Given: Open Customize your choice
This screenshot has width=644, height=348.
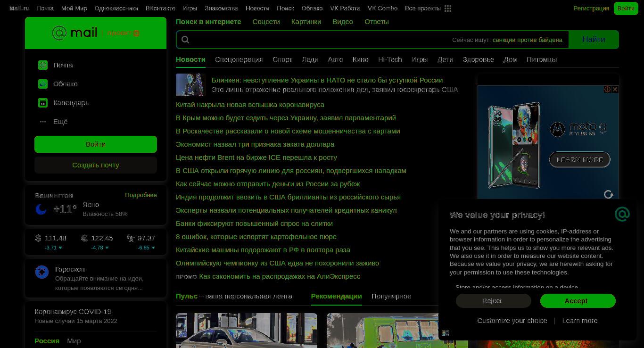Looking at the screenshot, I should coord(512,321).
